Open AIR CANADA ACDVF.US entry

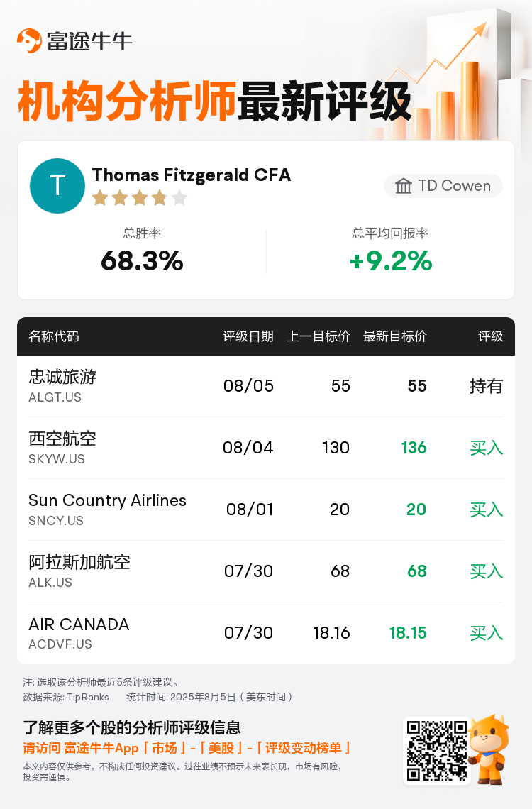point(266,633)
